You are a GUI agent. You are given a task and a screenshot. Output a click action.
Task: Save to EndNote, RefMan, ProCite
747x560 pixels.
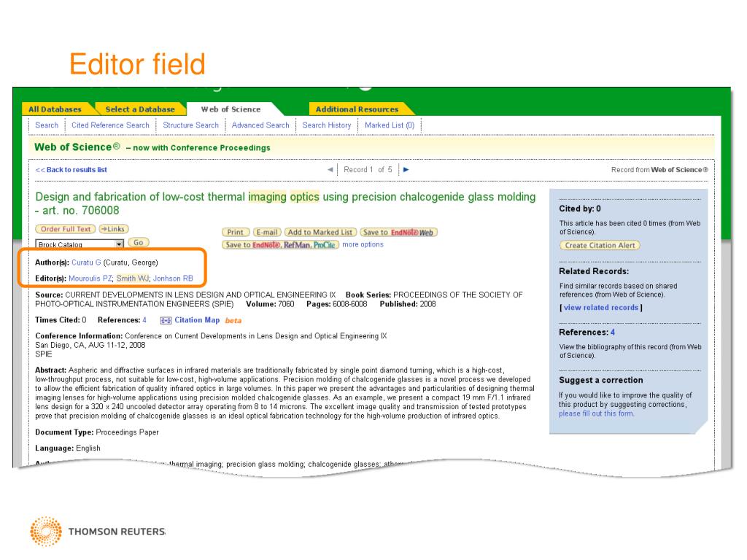(280, 245)
